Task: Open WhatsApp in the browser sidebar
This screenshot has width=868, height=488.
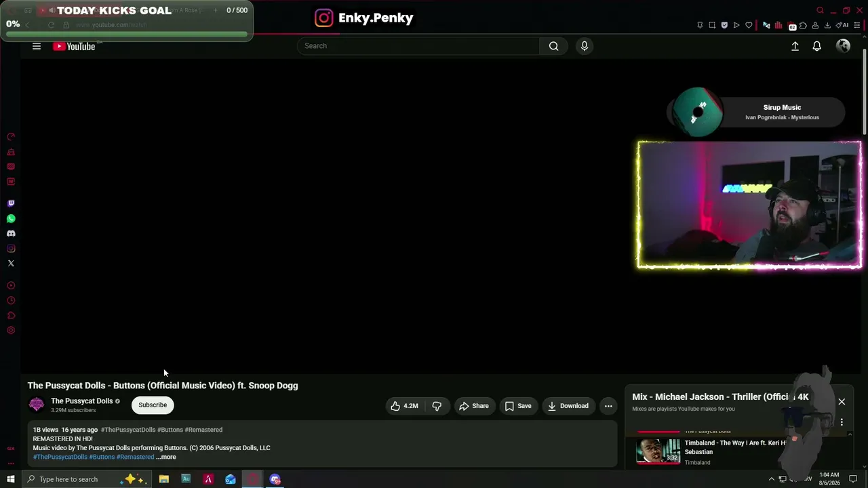Action: pos(11,219)
